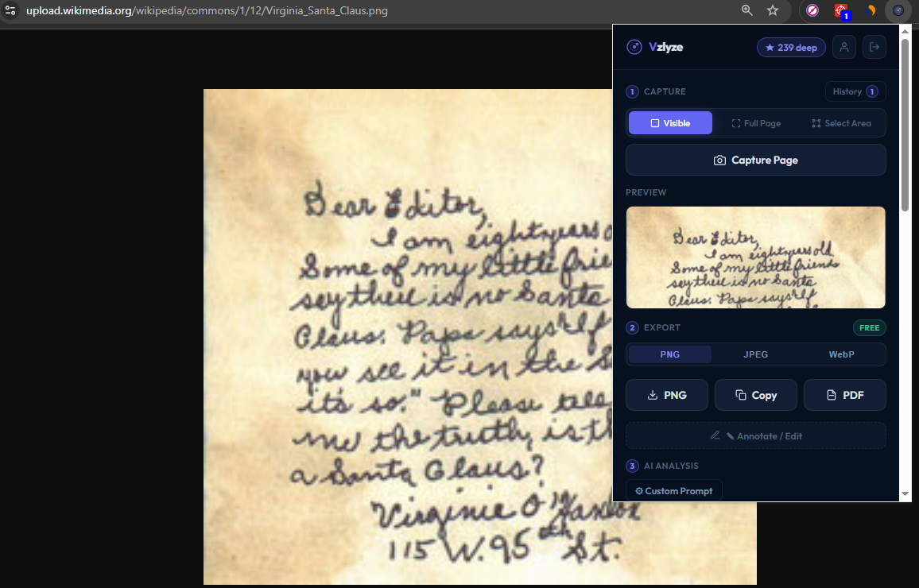Open capture History
This screenshot has height=588, width=919.
855,91
